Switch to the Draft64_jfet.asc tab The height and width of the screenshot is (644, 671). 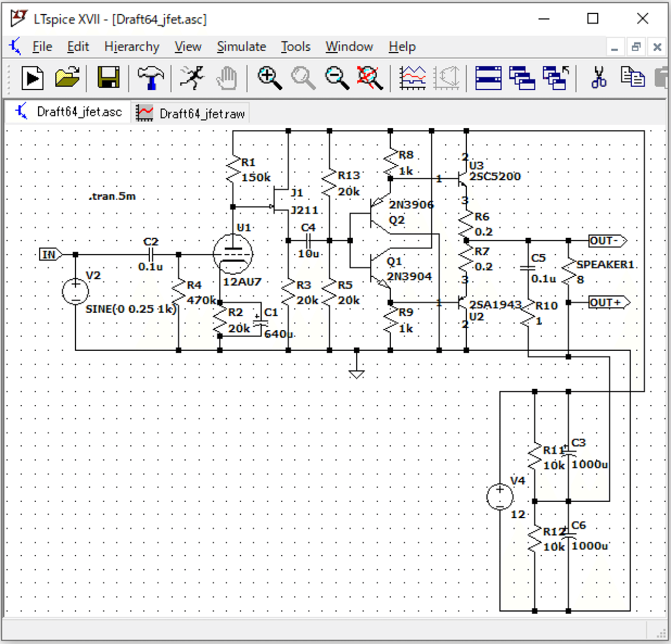point(68,112)
